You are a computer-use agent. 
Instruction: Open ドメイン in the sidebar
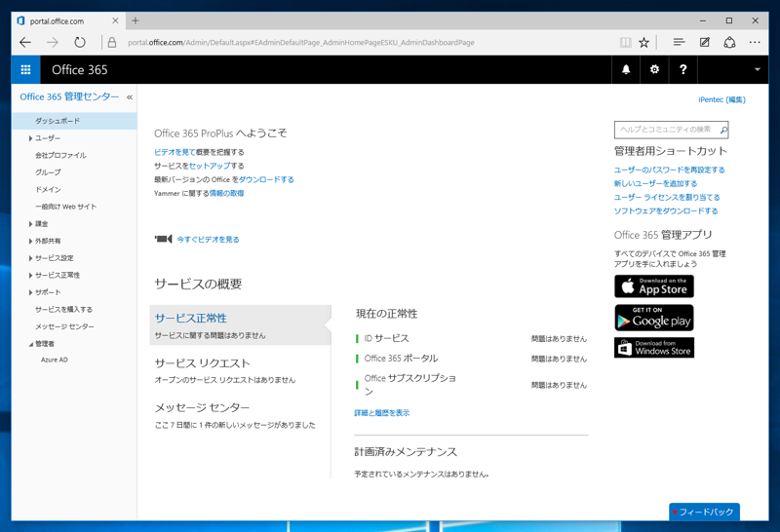tap(48, 189)
